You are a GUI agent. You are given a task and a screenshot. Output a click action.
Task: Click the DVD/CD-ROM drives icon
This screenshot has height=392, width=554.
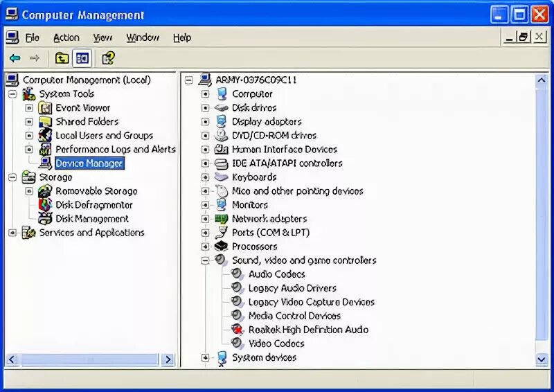tap(221, 135)
